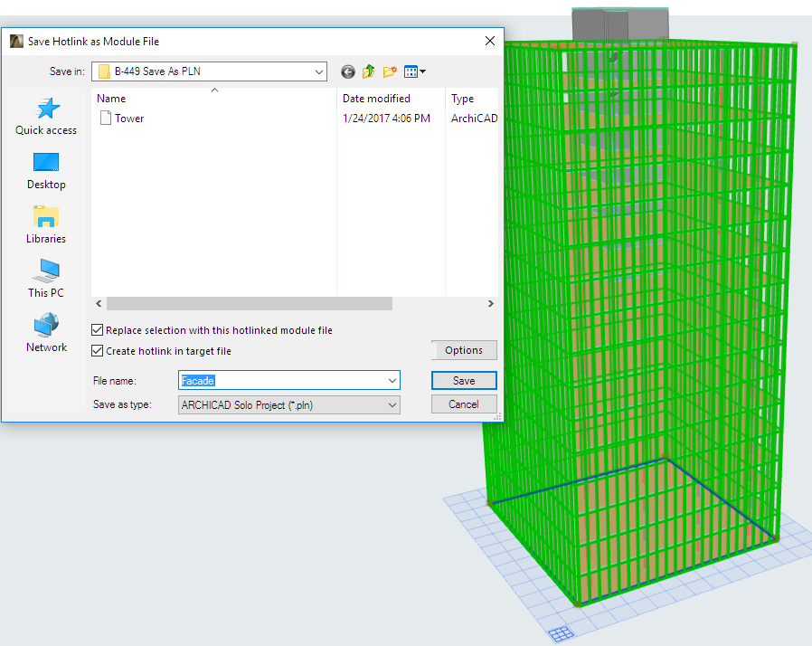Open Quick access in sidebar
The height and width of the screenshot is (646, 812).
pos(46,117)
